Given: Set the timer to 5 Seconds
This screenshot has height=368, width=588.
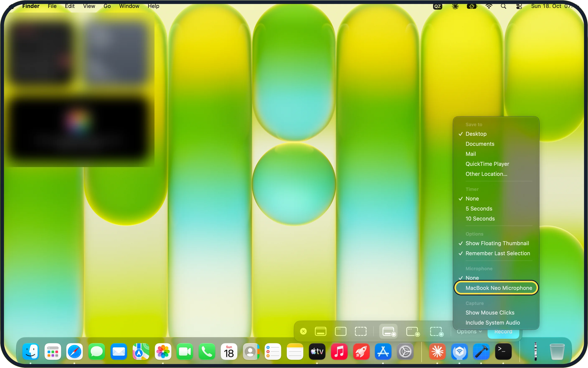Looking at the screenshot, I should click(496, 209).
